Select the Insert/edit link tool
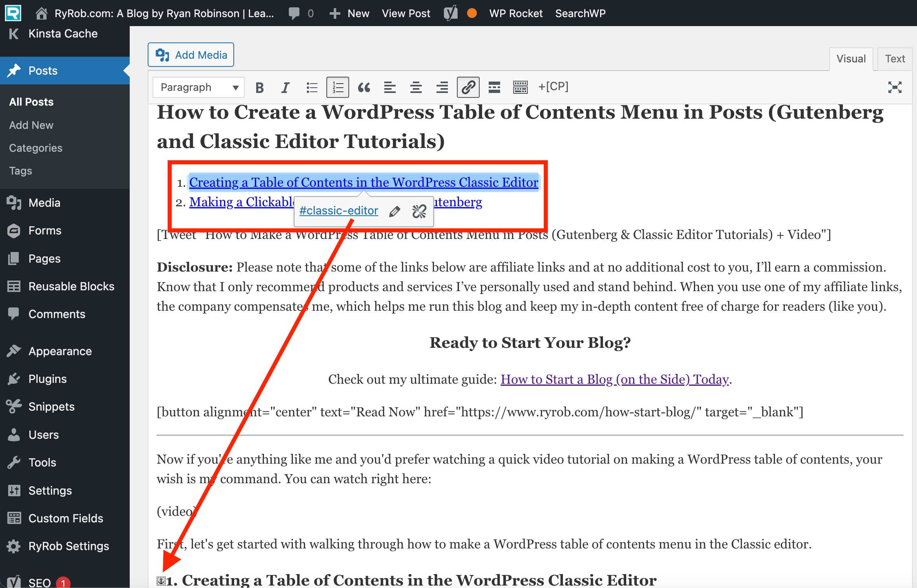Screen dimensions: 917x588 point(468,87)
